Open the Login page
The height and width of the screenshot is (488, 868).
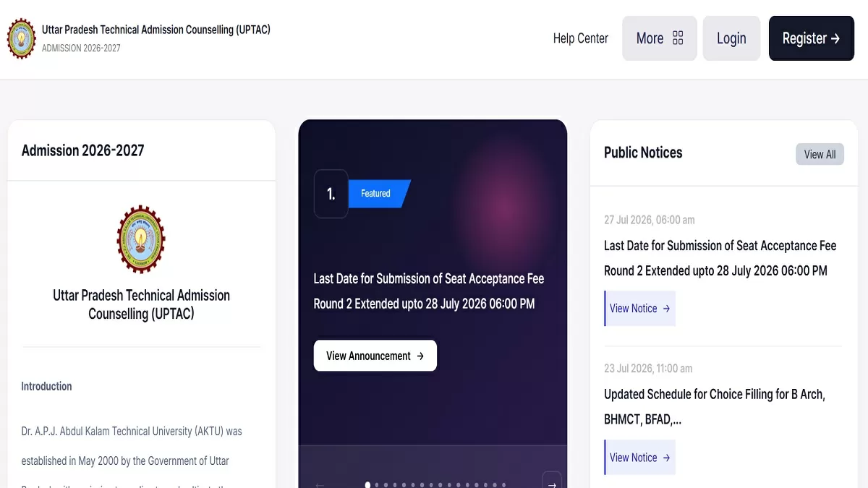click(x=731, y=38)
